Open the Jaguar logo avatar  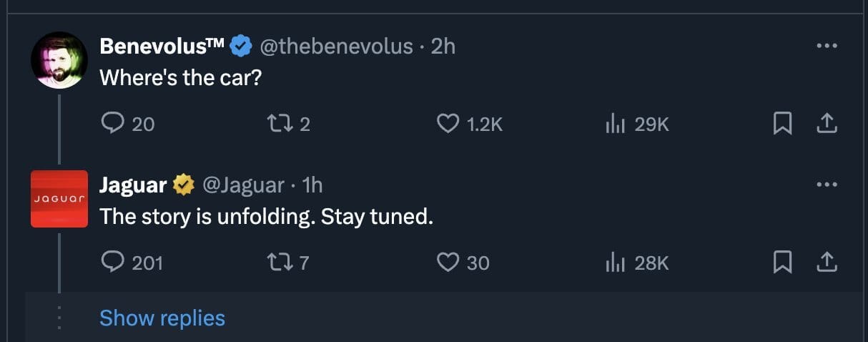click(59, 199)
